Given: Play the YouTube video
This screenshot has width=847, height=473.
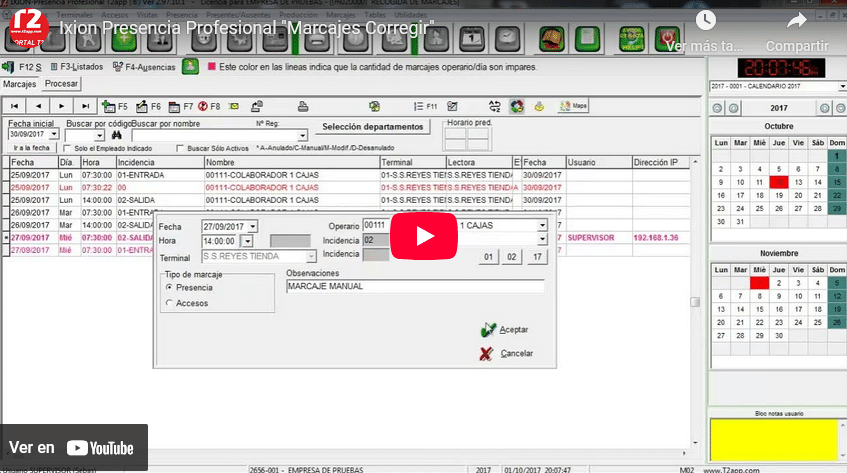Looking at the screenshot, I should [424, 236].
